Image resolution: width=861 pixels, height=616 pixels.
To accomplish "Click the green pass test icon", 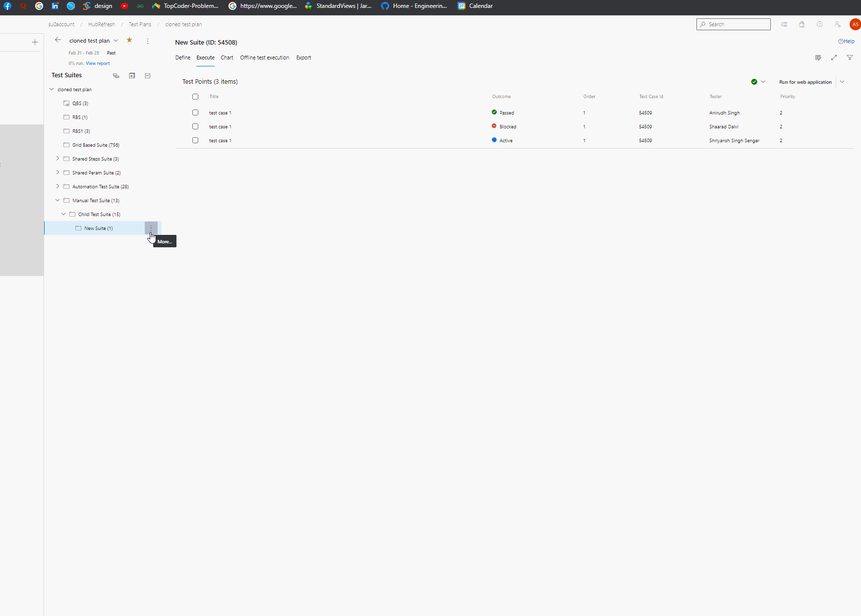I will click(754, 82).
